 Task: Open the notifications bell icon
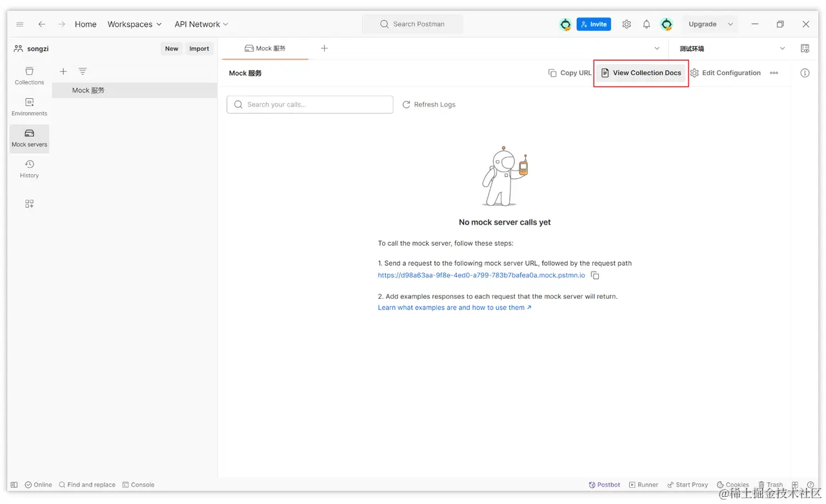point(646,25)
